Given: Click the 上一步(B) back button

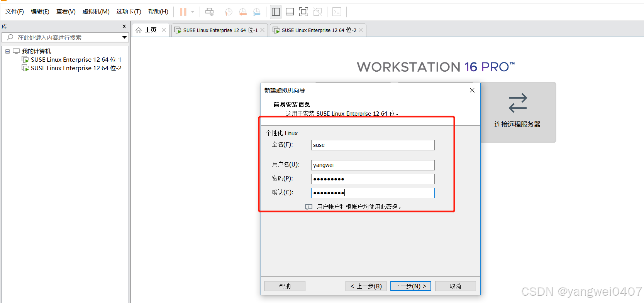Looking at the screenshot, I should pos(366,286).
